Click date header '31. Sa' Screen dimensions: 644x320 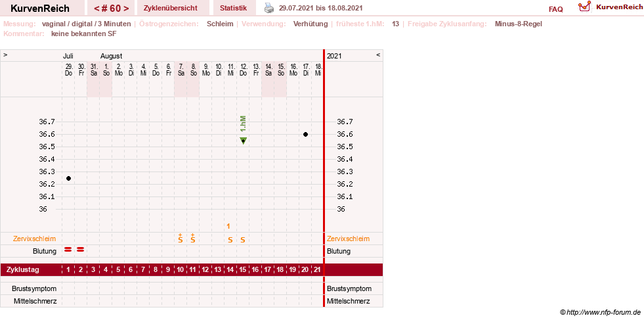(x=94, y=70)
